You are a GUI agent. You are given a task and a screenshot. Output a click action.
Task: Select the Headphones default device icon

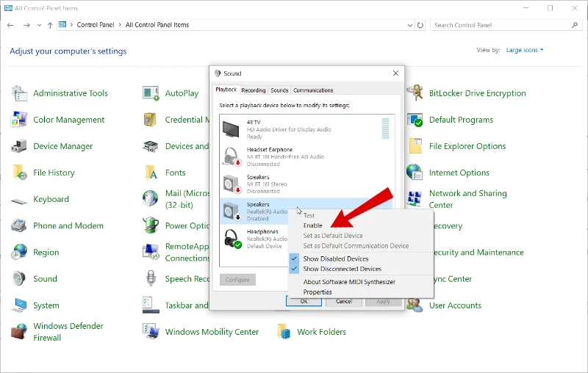coord(232,239)
